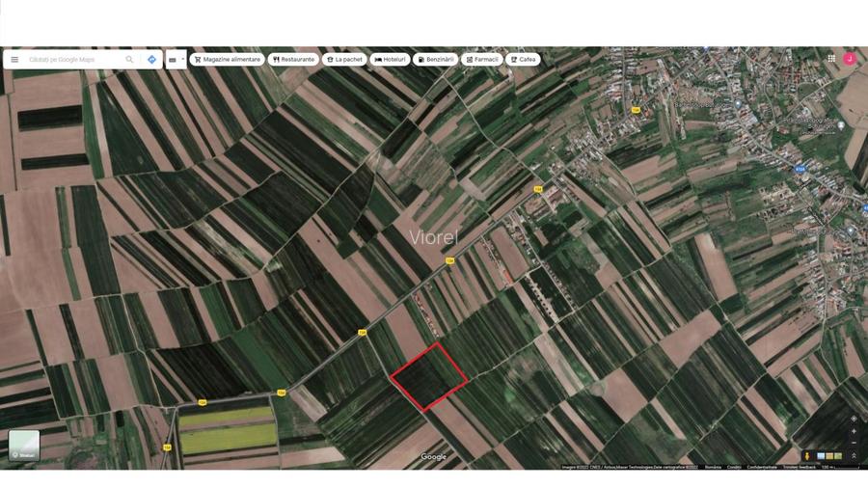Viewport: 868px width, 488px height.
Task: Select the Benzinării category chip
Action: pyautogui.click(x=435, y=59)
